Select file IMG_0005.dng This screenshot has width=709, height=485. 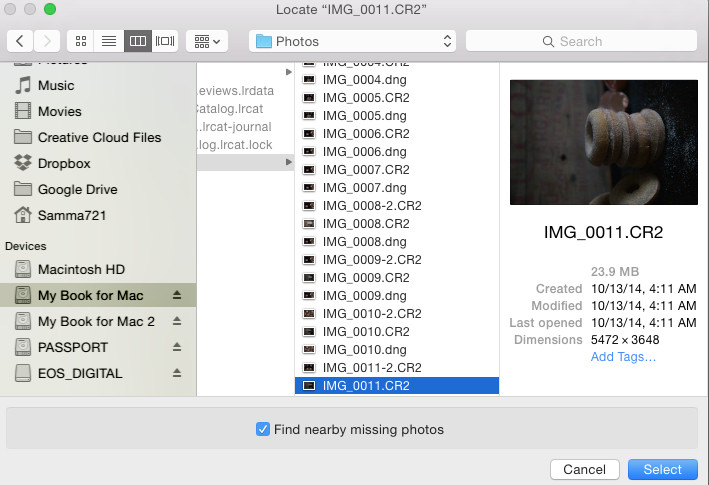[x=364, y=116]
